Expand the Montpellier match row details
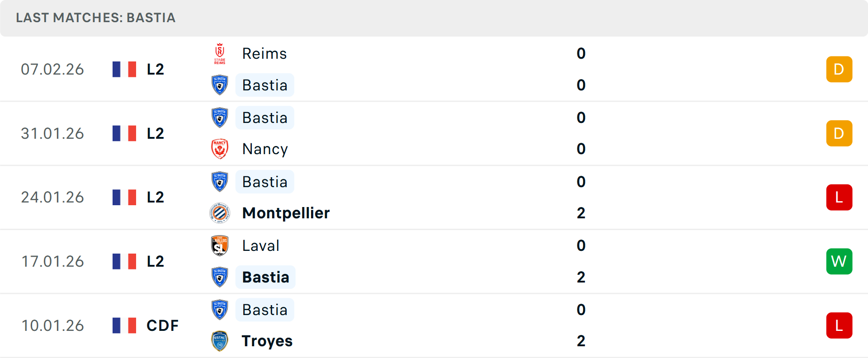 (x=434, y=197)
